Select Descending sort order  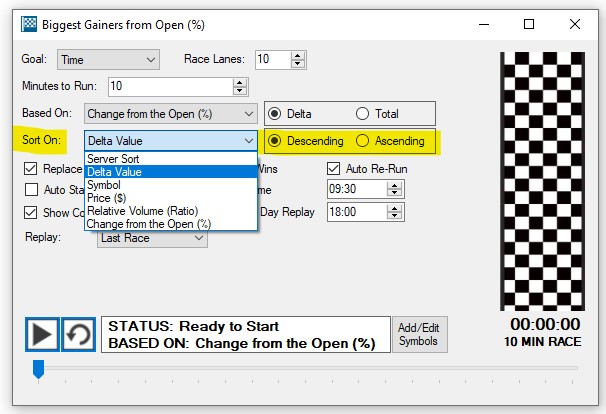tap(277, 141)
